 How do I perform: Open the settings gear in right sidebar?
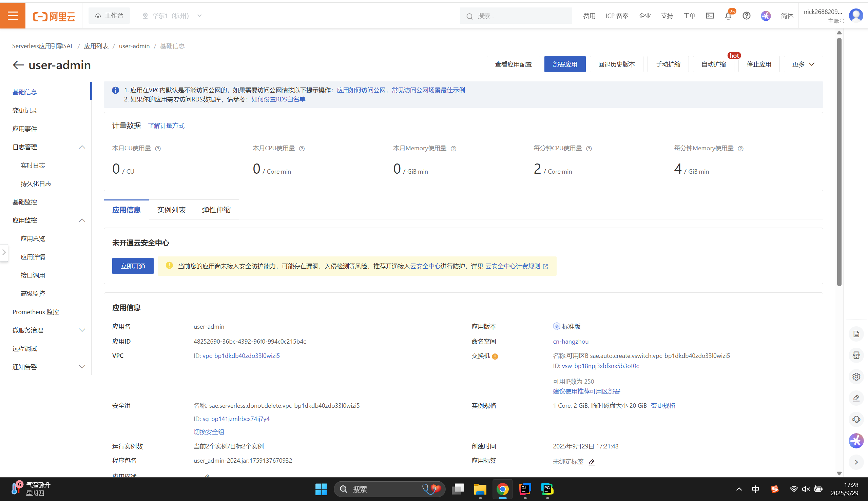(x=856, y=377)
